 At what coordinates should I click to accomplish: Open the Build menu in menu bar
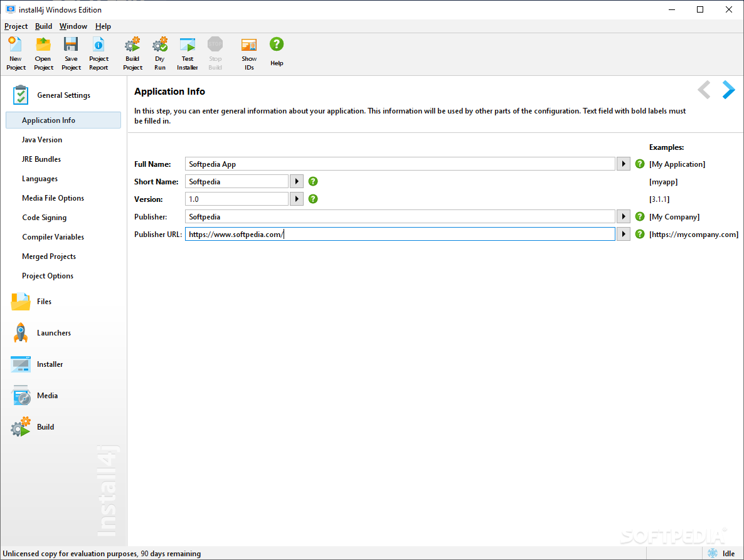pyautogui.click(x=44, y=26)
